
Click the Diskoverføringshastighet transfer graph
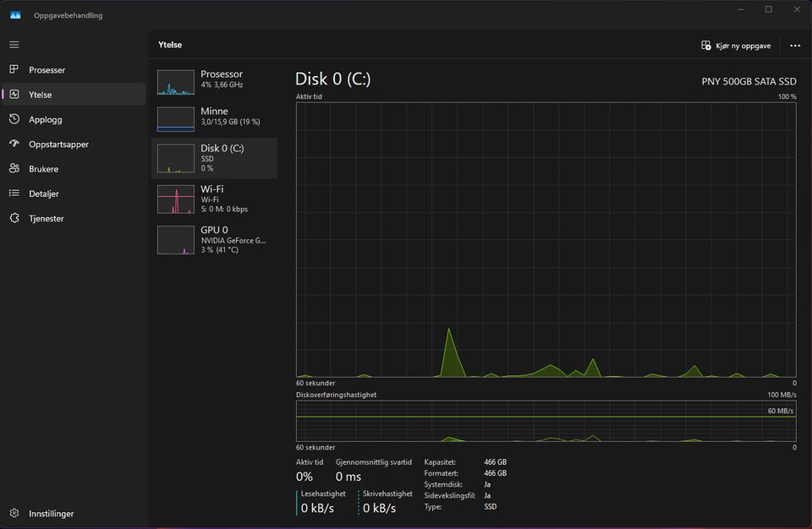[546, 421]
